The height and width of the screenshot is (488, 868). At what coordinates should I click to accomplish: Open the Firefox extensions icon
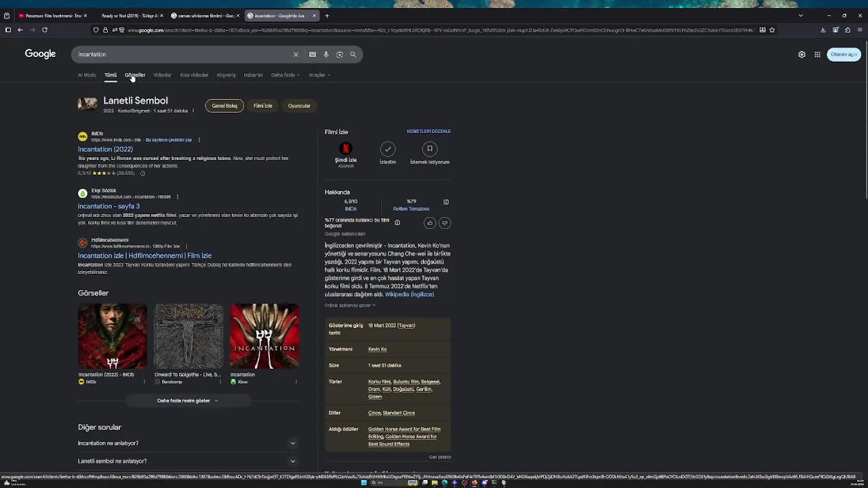click(x=848, y=30)
